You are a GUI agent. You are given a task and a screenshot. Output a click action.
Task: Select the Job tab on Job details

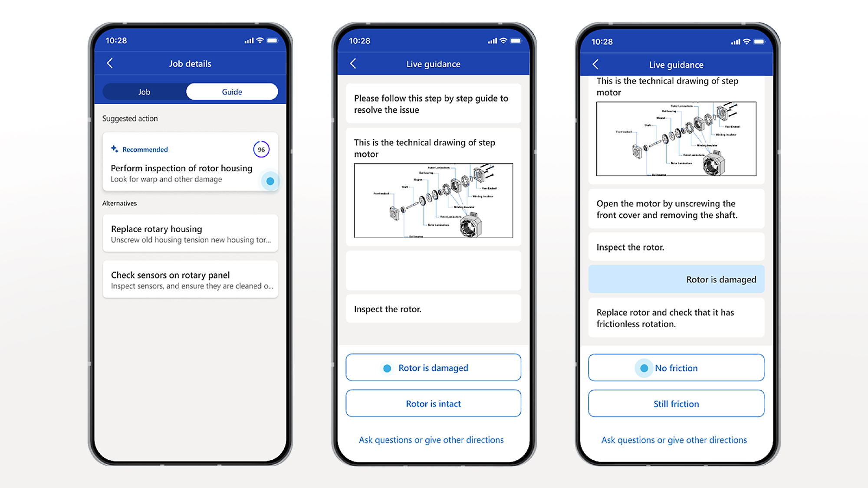click(x=144, y=92)
